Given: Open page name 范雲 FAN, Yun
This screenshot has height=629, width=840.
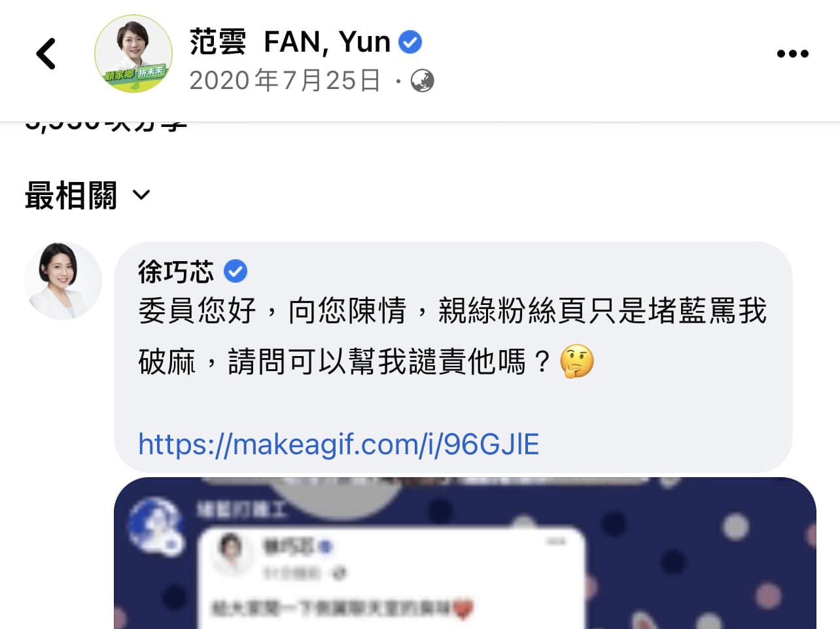Looking at the screenshot, I should [x=290, y=42].
